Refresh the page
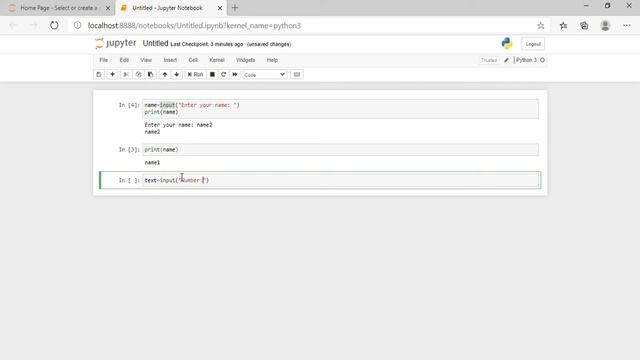Image resolution: width=640 pixels, height=360 pixels. (x=54, y=25)
